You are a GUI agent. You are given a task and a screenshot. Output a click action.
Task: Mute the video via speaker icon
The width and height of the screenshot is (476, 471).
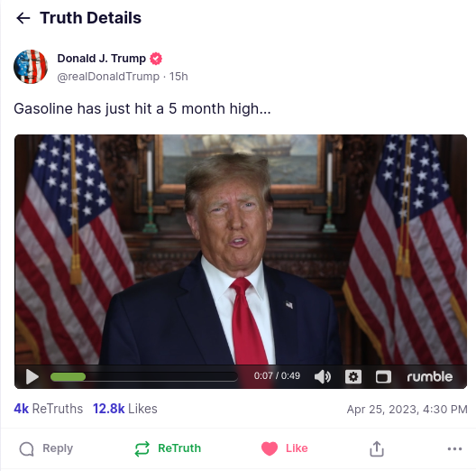(323, 377)
